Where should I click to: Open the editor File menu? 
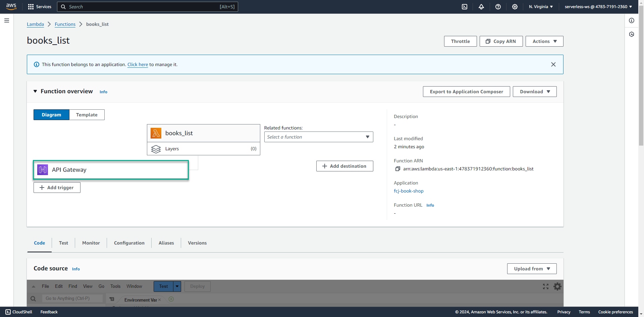tap(45, 286)
